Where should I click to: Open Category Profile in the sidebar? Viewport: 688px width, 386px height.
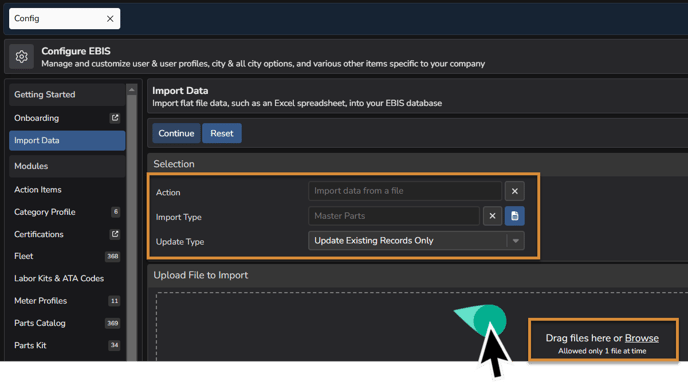[x=67, y=212]
